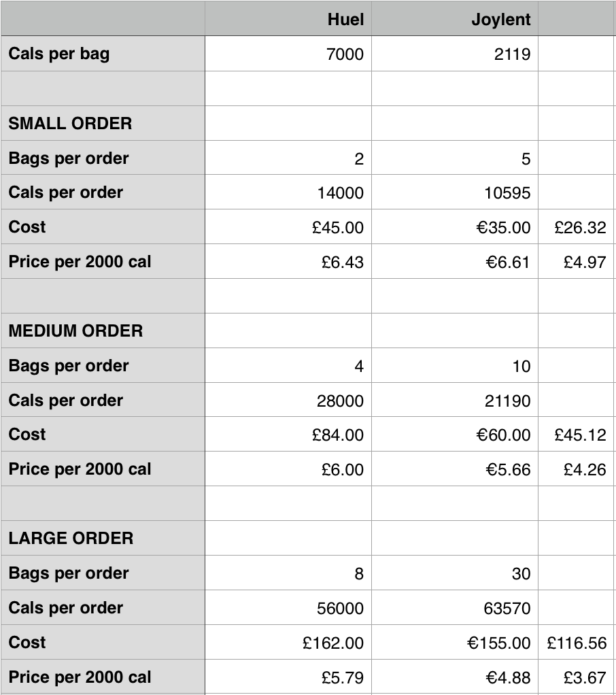Viewport: 616px width, 695px height.
Task: Click the small order Huel price £6.43
Action: [x=288, y=262]
